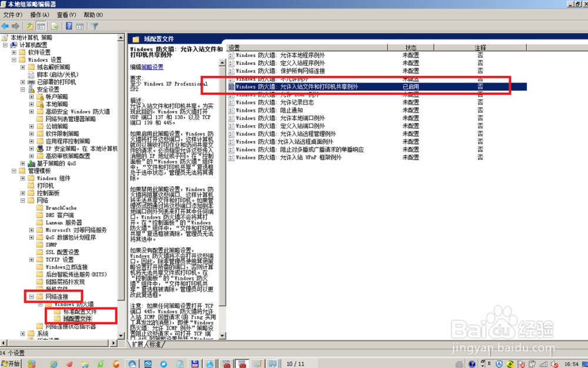Click the tree pane scroll-up arrow

click(121, 38)
